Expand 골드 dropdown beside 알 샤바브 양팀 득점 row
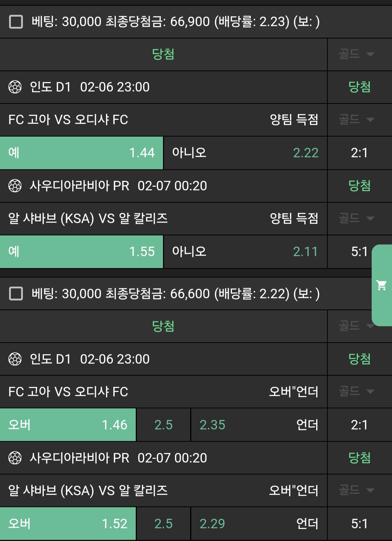 click(x=356, y=218)
